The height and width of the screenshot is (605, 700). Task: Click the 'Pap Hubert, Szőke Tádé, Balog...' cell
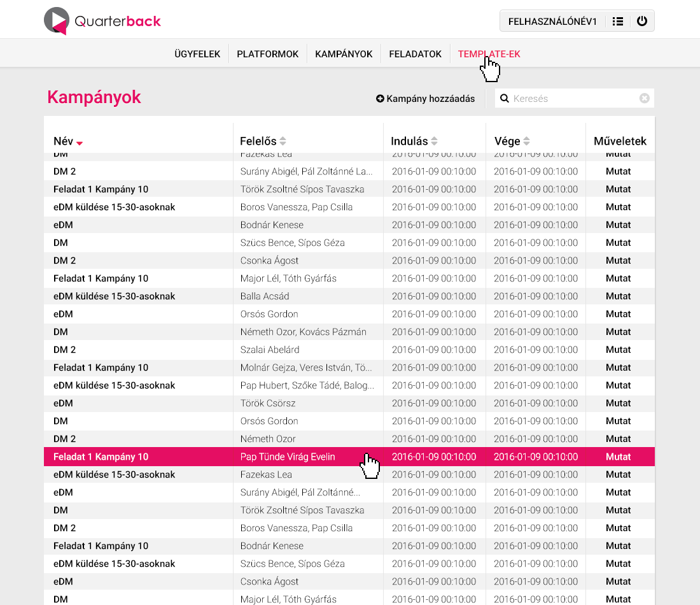pos(307,386)
